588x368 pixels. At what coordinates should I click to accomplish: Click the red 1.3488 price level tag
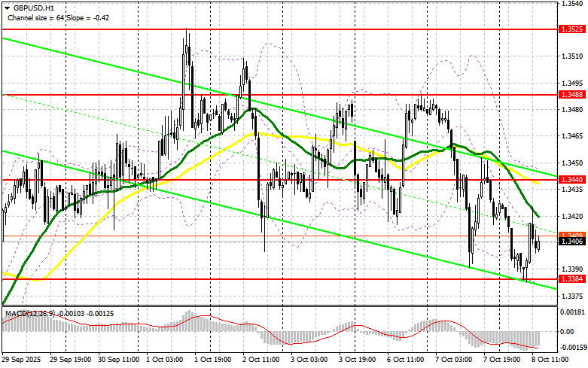point(572,95)
